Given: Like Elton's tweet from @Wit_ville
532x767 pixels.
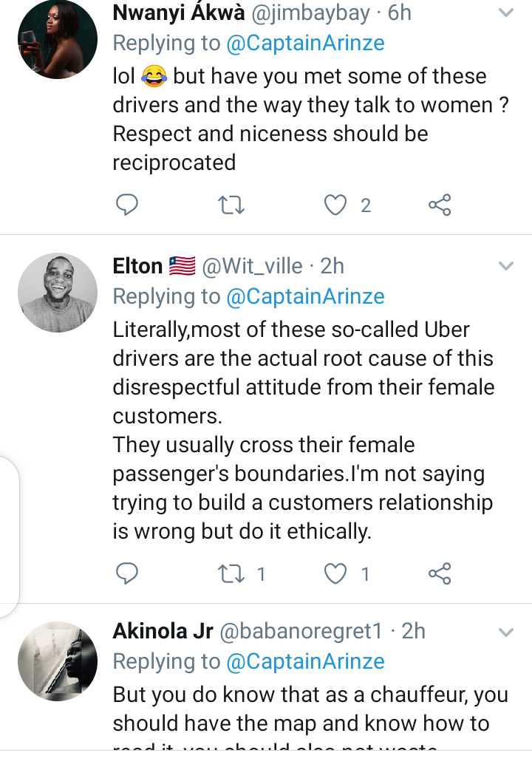Looking at the screenshot, I should [x=335, y=574].
